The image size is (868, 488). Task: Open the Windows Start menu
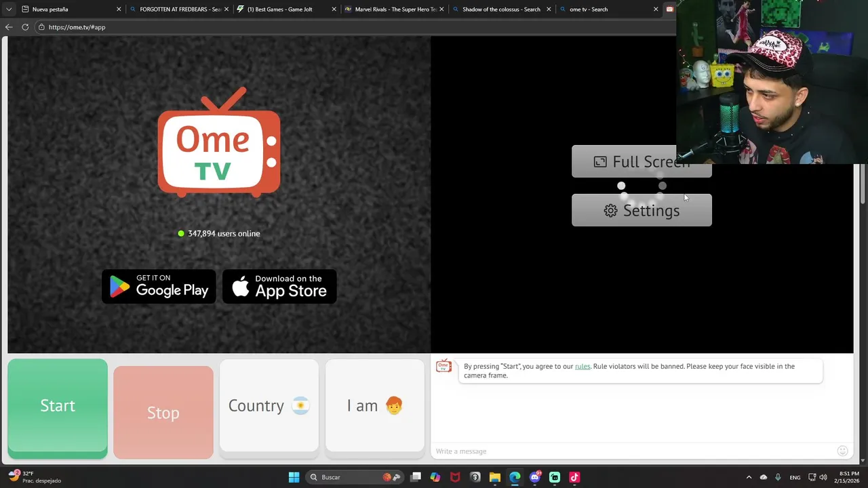click(x=294, y=477)
